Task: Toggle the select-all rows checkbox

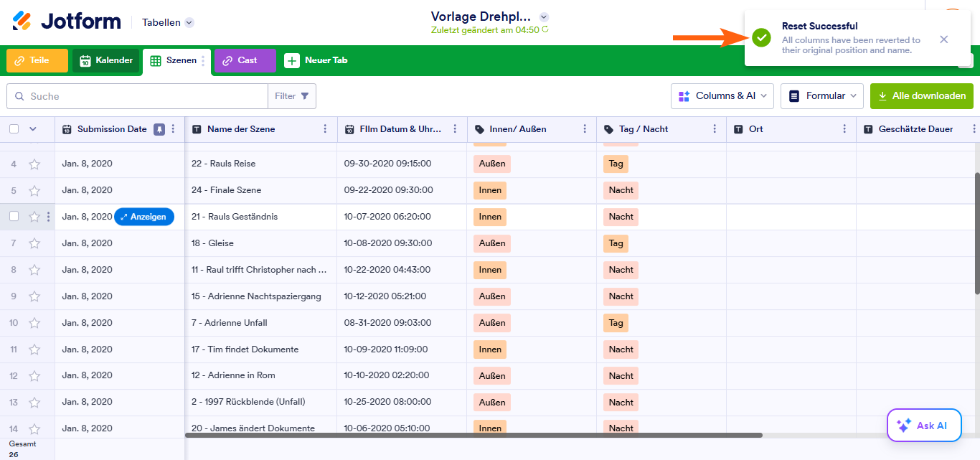Action: coord(14,129)
